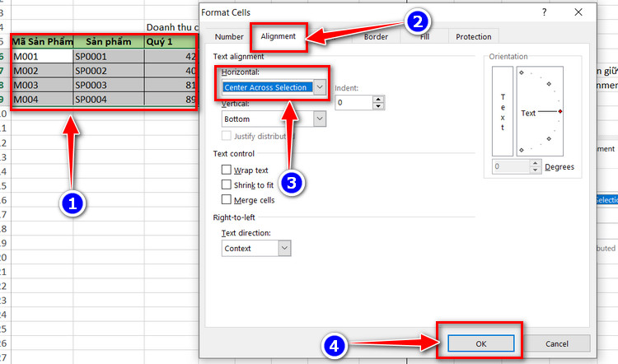The width and height of the screenshot is (618, 364).
Task: Increase Degrees with the up arrow
Action: (535, 163)
